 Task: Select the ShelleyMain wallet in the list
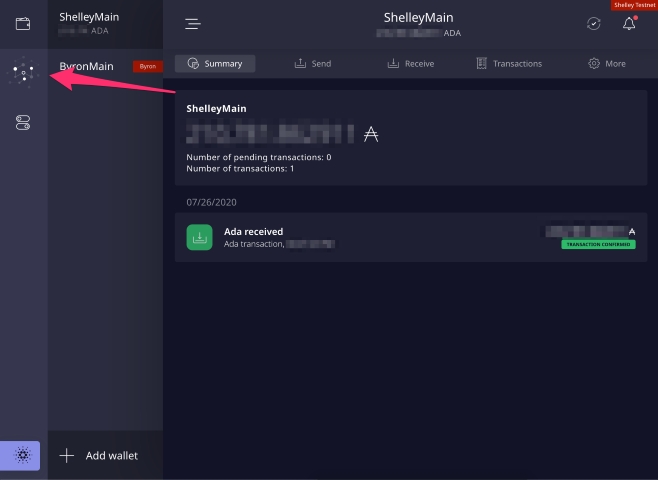coord(105,24)
